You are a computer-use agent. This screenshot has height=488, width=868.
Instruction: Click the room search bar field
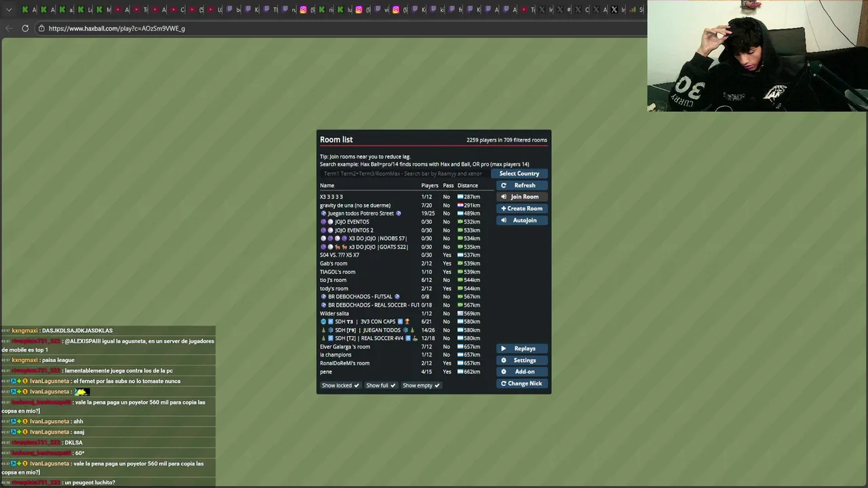[404, 174]
